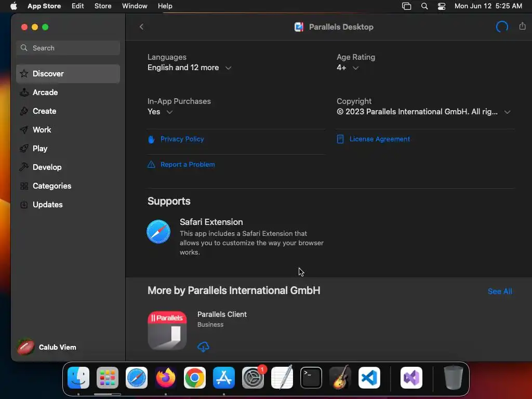The width and height of the screenshot is (532, 399).
Task: Browse Categories in the sidebar
Action: click(x=68, y=185)
